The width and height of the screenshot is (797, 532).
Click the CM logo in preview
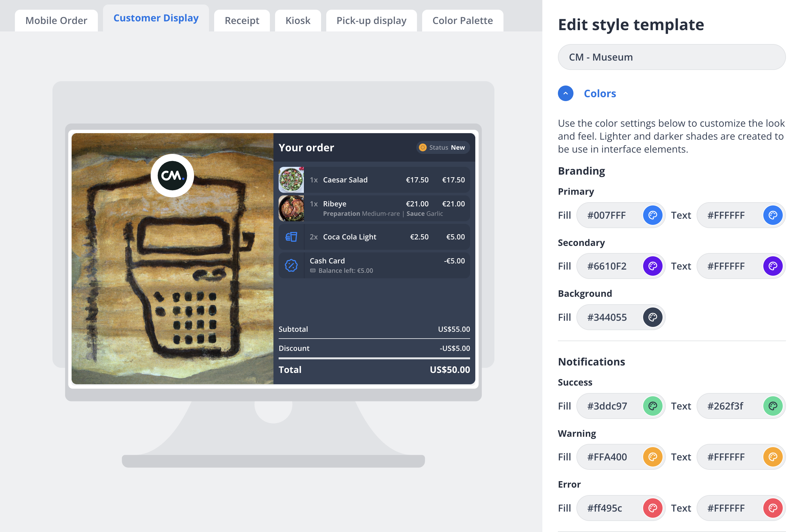click(172, 175)
